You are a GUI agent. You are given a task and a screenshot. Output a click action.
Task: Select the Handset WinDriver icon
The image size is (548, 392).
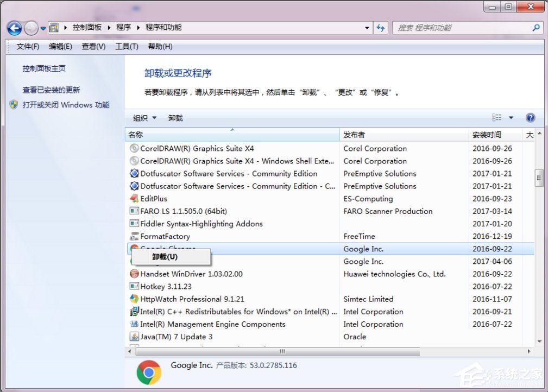(134, 274)
